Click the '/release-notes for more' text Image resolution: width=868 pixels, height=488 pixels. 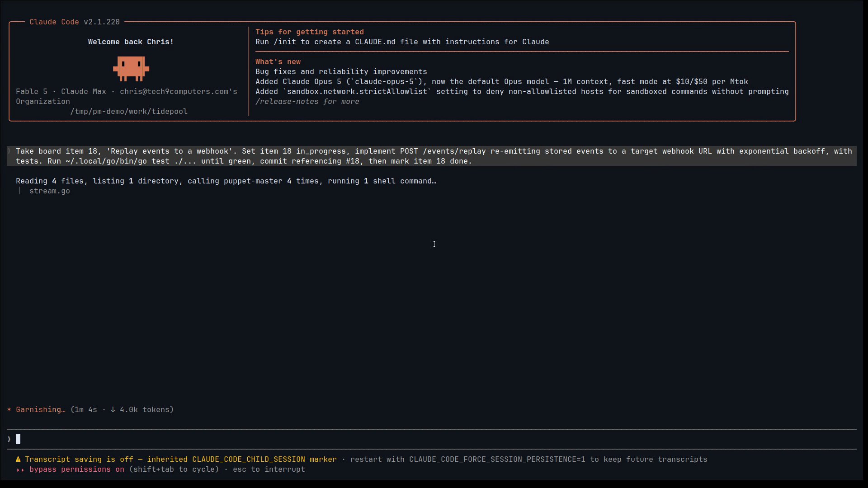click(307, 102)
